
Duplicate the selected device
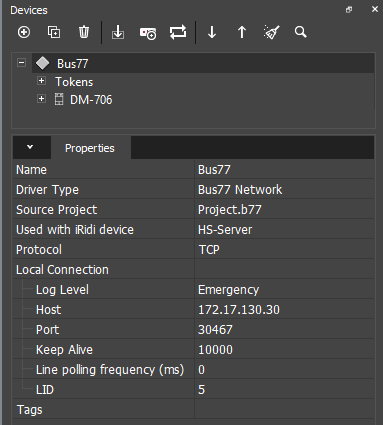pyautogui.click(x=54, y=32)
